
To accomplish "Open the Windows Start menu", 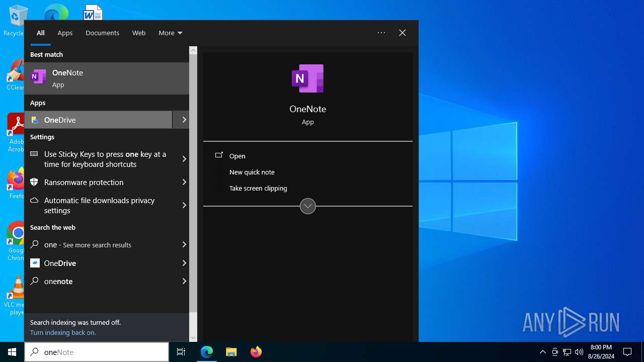I will [x=12, y=352].
